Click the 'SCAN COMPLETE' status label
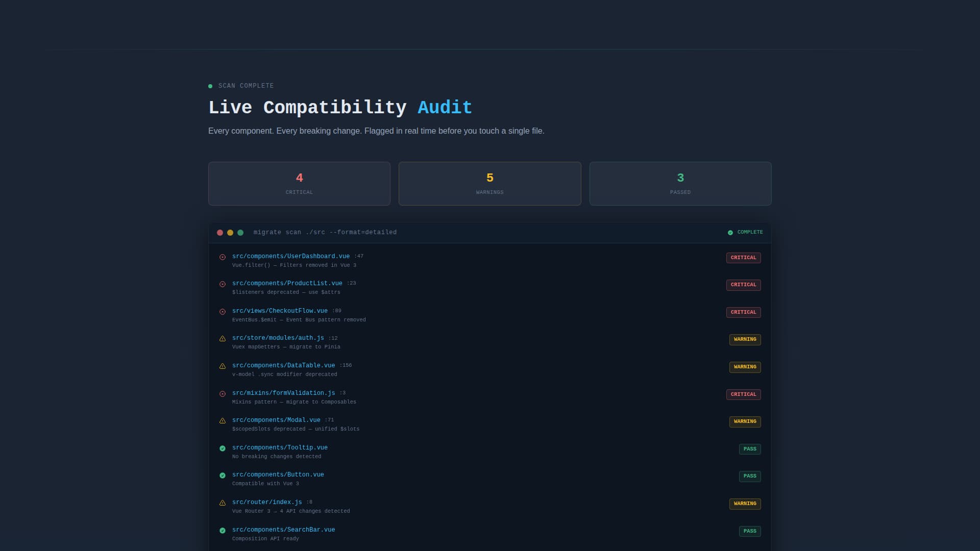Image resolution: width=980 pixels, height=551 pixels. tap(246, 86)
